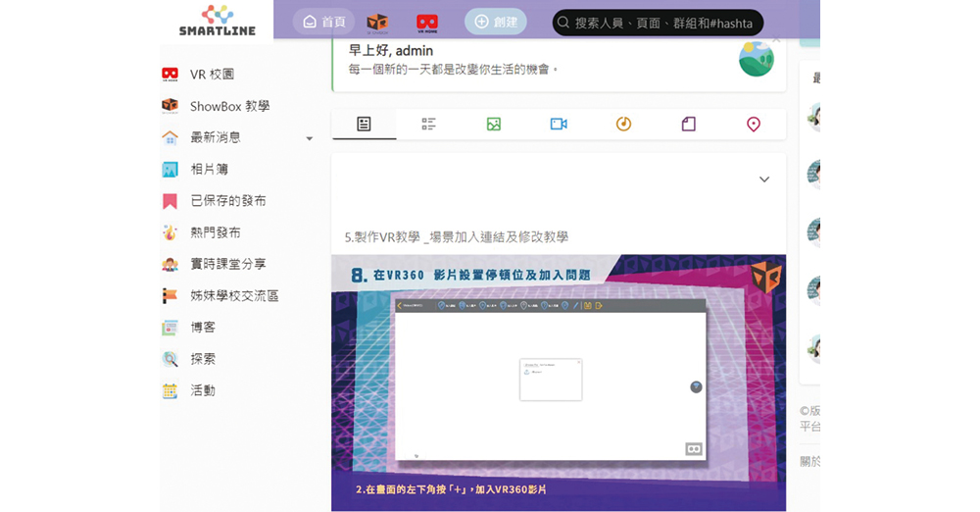Select the list view feed tab
Image resolution: width=980 pixels, height=512 pixels.
pyautogui.click(x=429, y=124)
